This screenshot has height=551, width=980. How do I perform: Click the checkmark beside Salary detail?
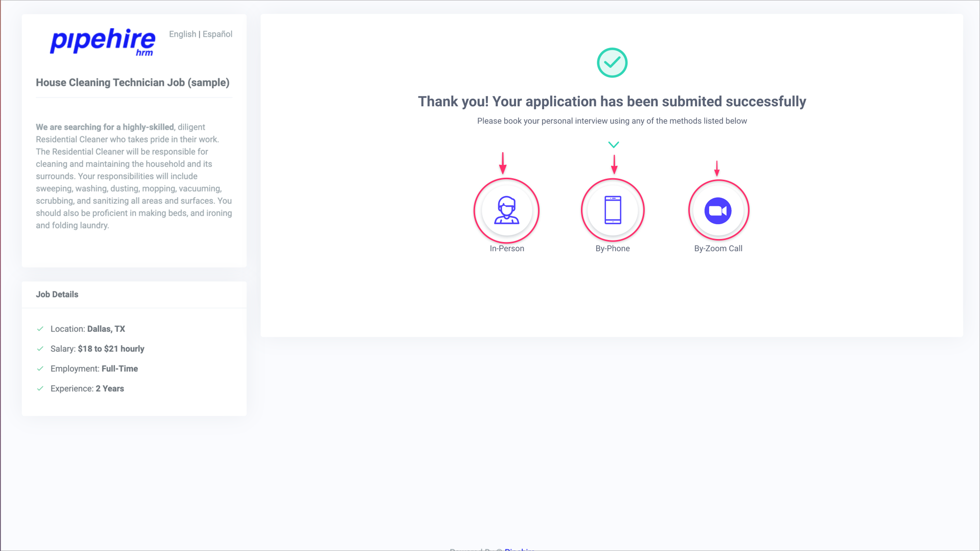tap(40, 349)
